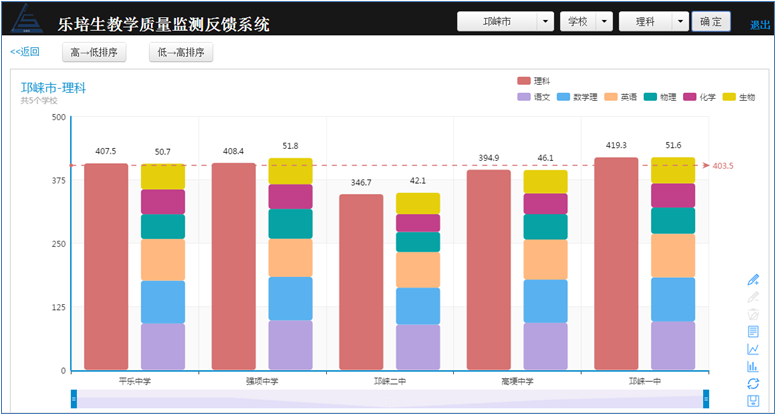The image size is (775, 415).
Task: Click the left data-zoom slider handle
Action: click(73, 399)
